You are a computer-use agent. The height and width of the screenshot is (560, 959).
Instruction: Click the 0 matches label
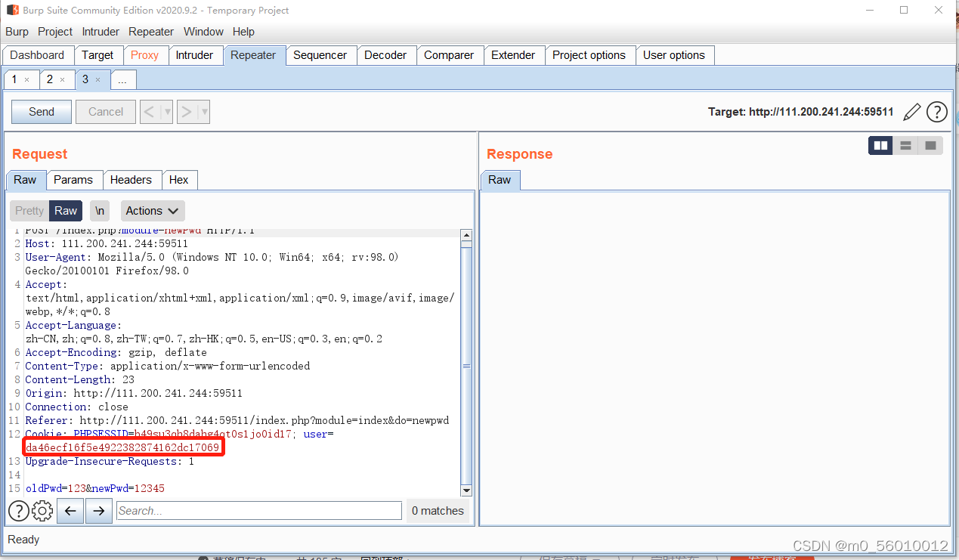[x=438, y=511]
